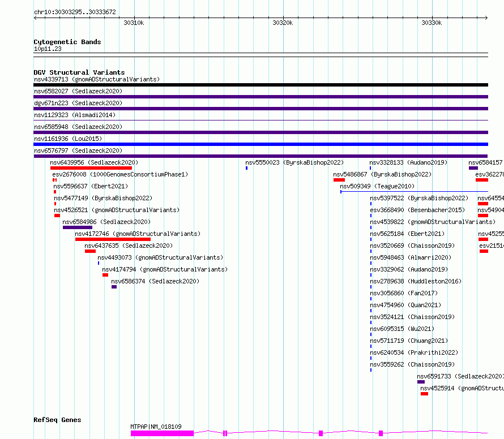The image size is (504, 439).
Task: Select nsv4754960 (Quan2021) label
Action: 405,305
